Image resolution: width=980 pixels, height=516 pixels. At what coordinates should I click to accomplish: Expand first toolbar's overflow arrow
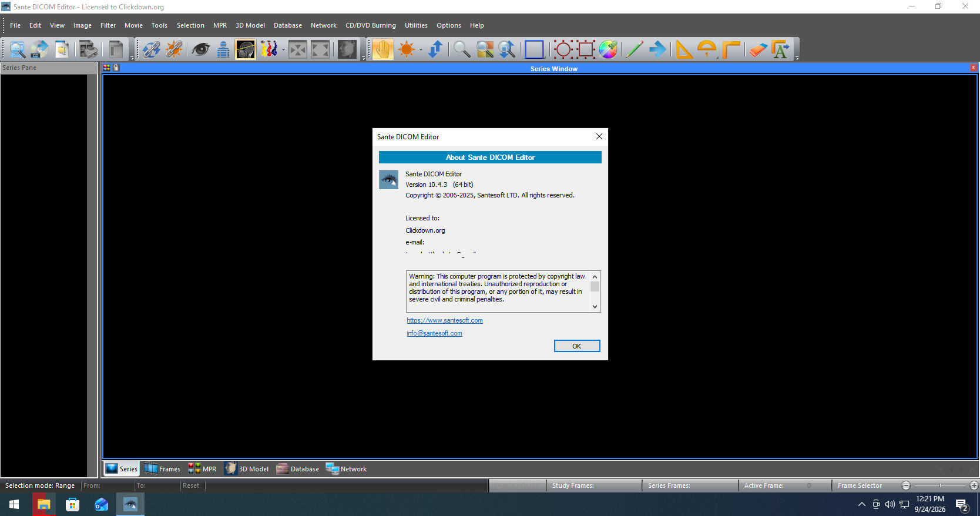pos(132,58)
